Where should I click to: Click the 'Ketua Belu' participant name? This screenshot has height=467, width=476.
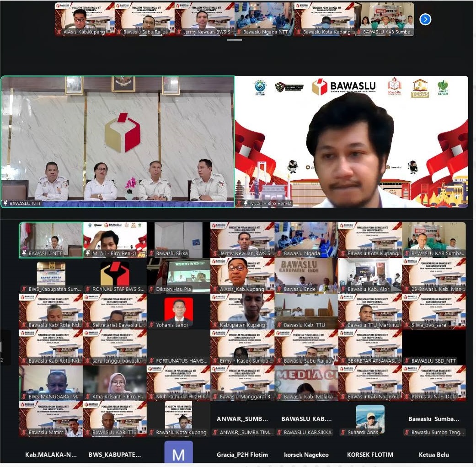[434, 455]
